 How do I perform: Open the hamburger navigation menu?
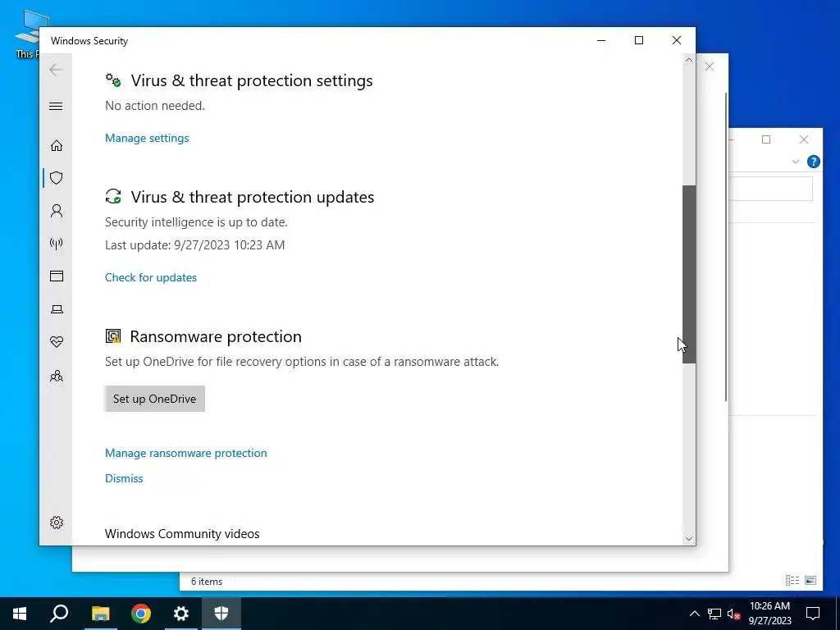click(56, 106)
